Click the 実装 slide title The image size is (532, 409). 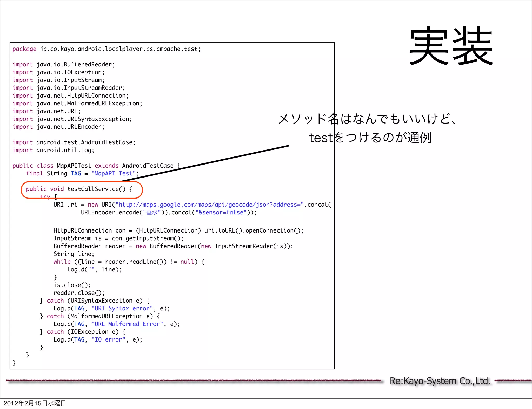(451, 46)
